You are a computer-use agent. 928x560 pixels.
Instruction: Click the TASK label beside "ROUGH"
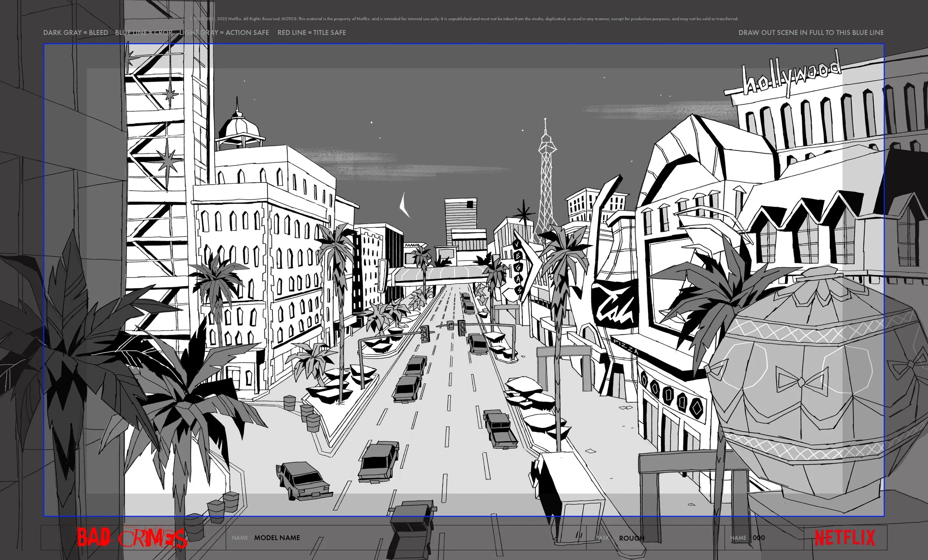tap(602, 538)
